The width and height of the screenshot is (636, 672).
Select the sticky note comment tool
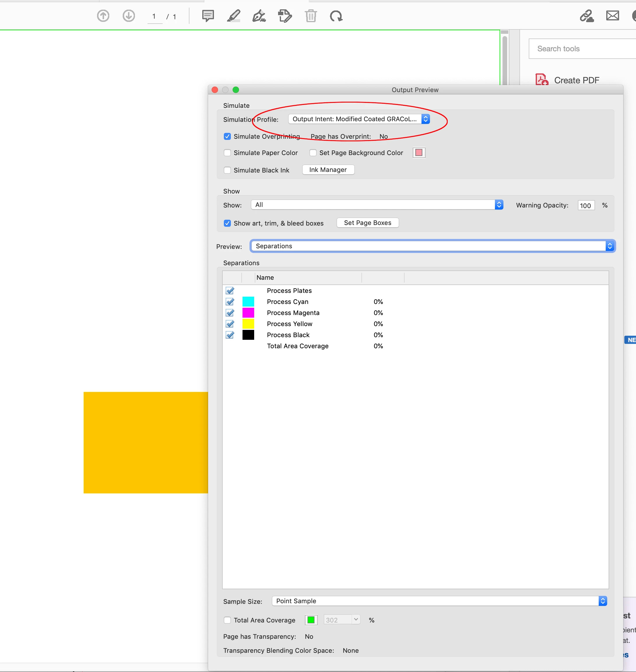pyautogui.click(x=208, y=16)
